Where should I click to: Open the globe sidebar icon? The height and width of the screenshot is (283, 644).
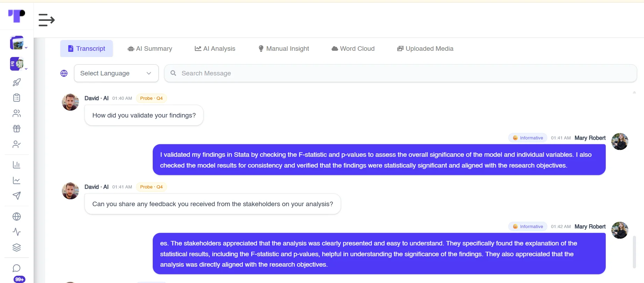point(17,217)
